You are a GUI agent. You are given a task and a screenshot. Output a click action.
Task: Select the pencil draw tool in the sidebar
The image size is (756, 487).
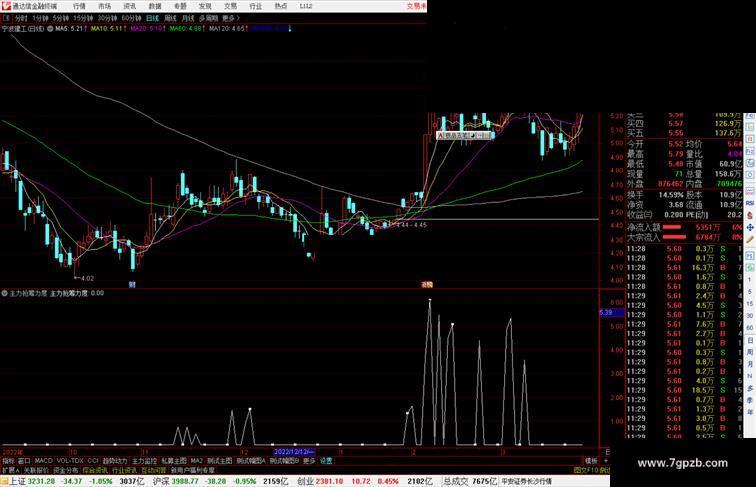(750, 239)
